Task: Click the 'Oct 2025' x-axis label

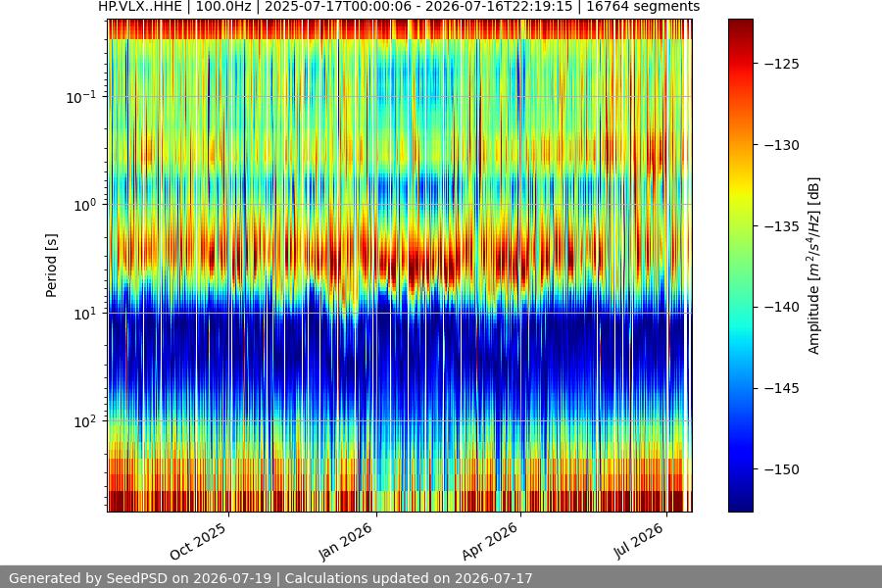Action: [198, 541]
